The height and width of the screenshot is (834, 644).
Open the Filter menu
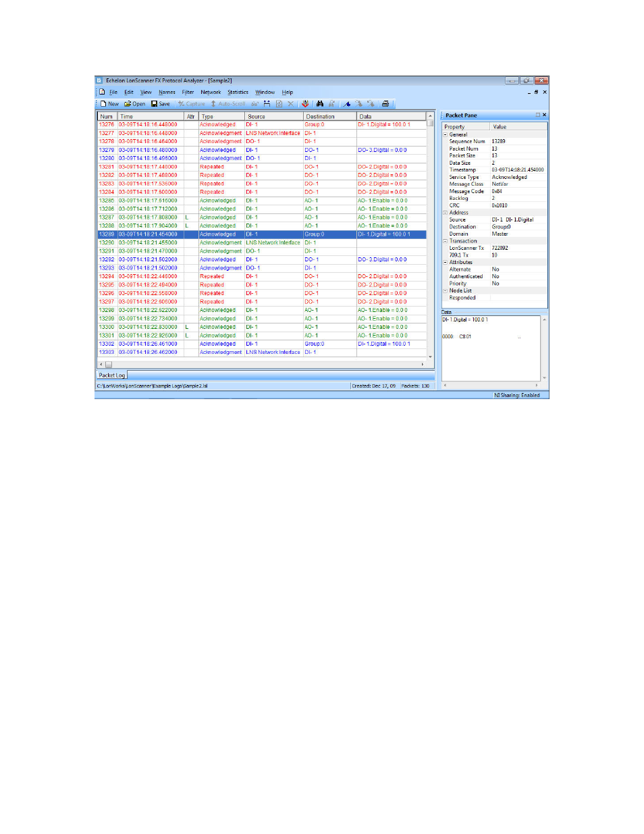[x=188, y=93]
